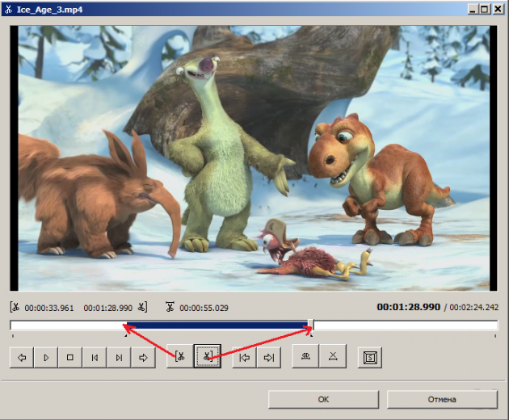
Task: Set selection start with left scissors button
Action: coord(180,356)
